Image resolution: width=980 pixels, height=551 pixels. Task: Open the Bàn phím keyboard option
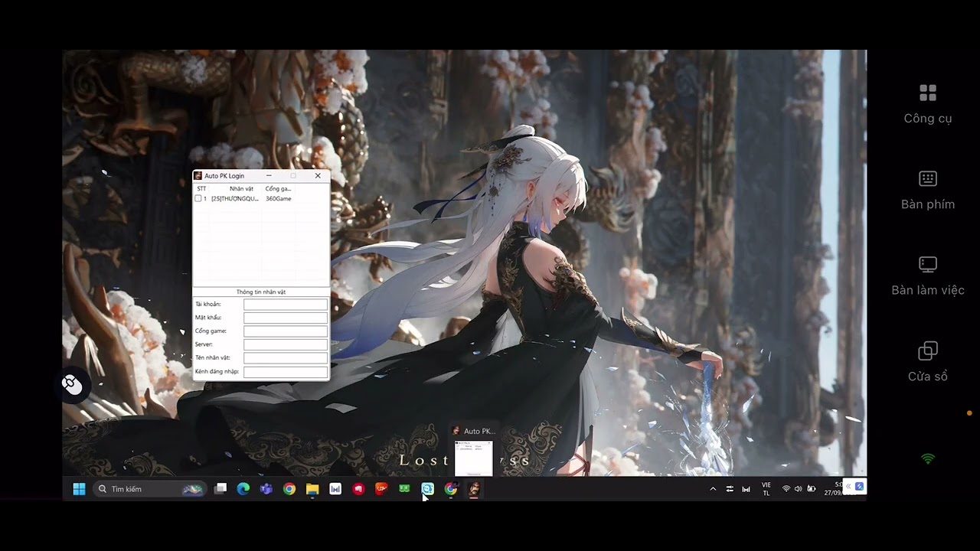pos(928,191)
